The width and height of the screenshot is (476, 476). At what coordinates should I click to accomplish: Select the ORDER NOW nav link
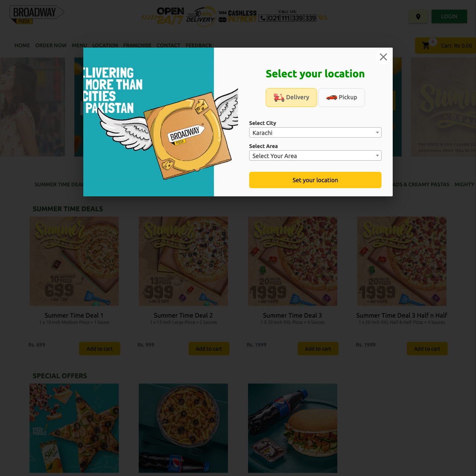[x=51, y=45]
